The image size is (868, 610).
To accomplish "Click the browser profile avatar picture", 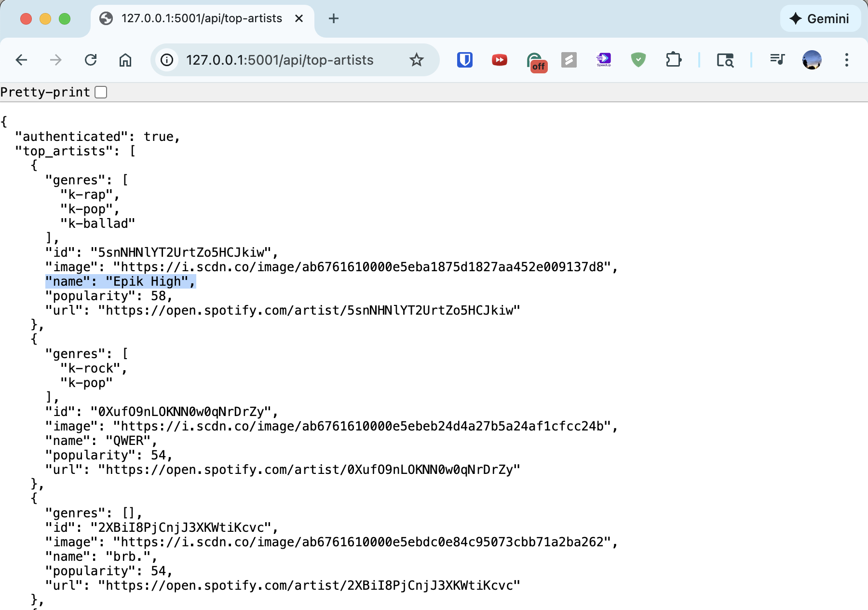I will click(x=812, y=60).
